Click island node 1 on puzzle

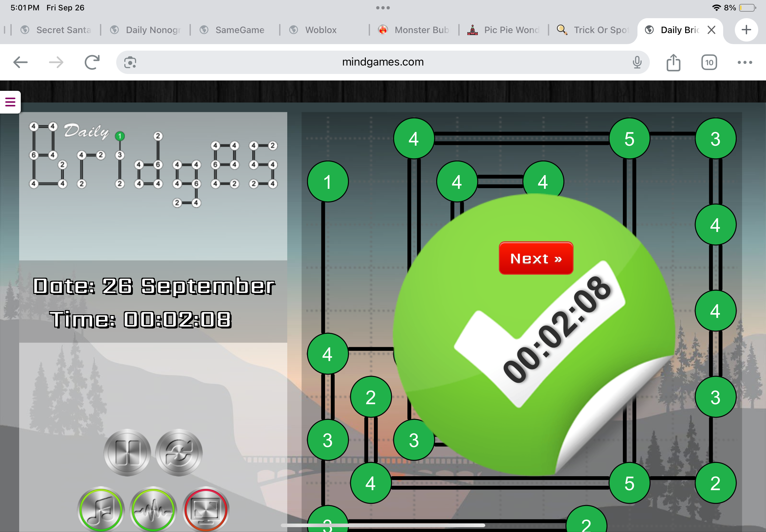point(327,182)
